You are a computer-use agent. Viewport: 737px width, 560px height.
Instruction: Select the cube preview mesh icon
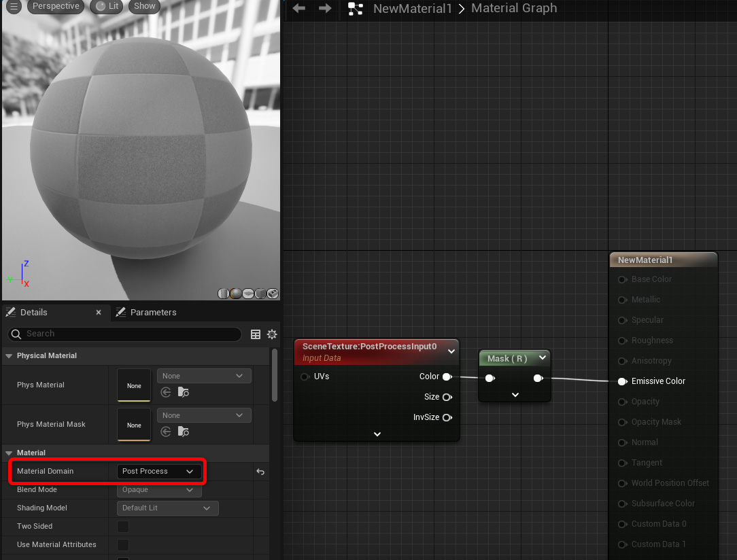click(x=260, y=294)
